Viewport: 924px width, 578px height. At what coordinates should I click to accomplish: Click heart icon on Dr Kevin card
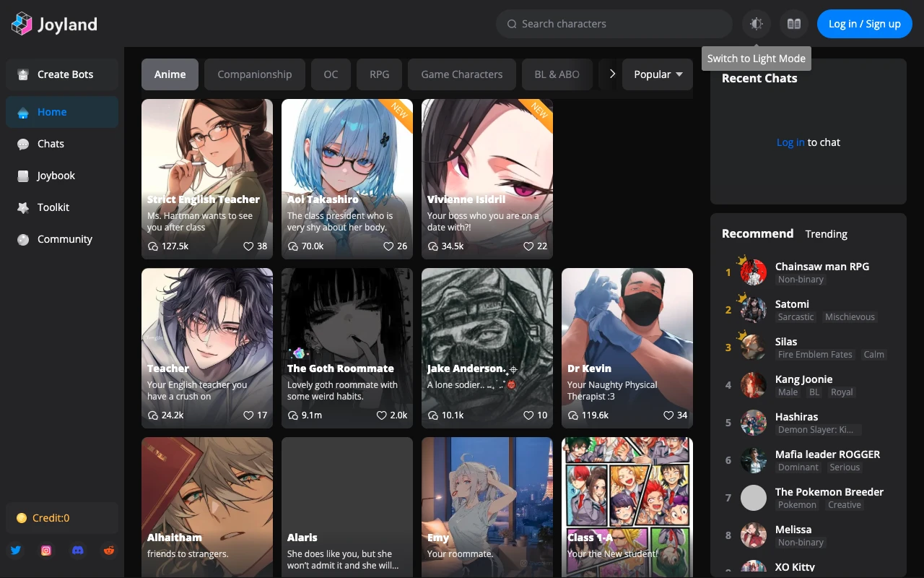(668, 415)
